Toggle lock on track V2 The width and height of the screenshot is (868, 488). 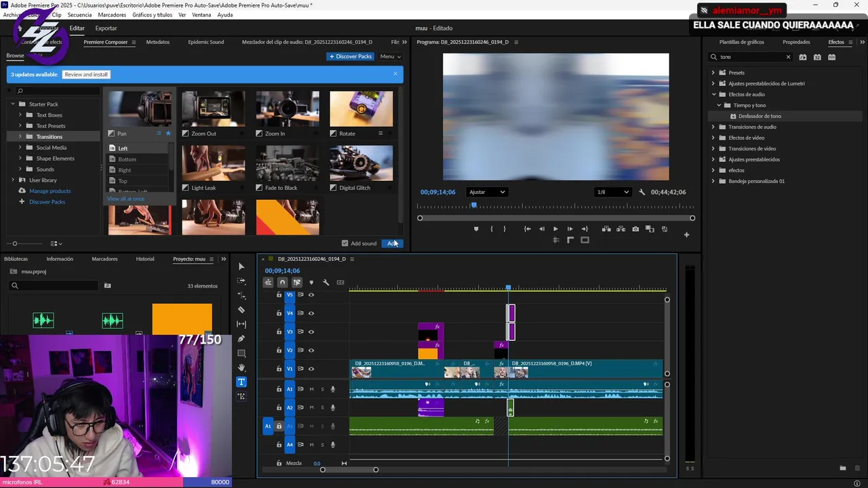click(279, 350)
